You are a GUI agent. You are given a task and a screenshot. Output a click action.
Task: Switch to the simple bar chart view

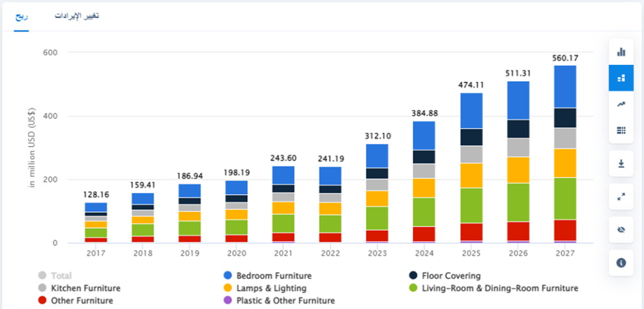pyautogui.click(x=621, y=52)
